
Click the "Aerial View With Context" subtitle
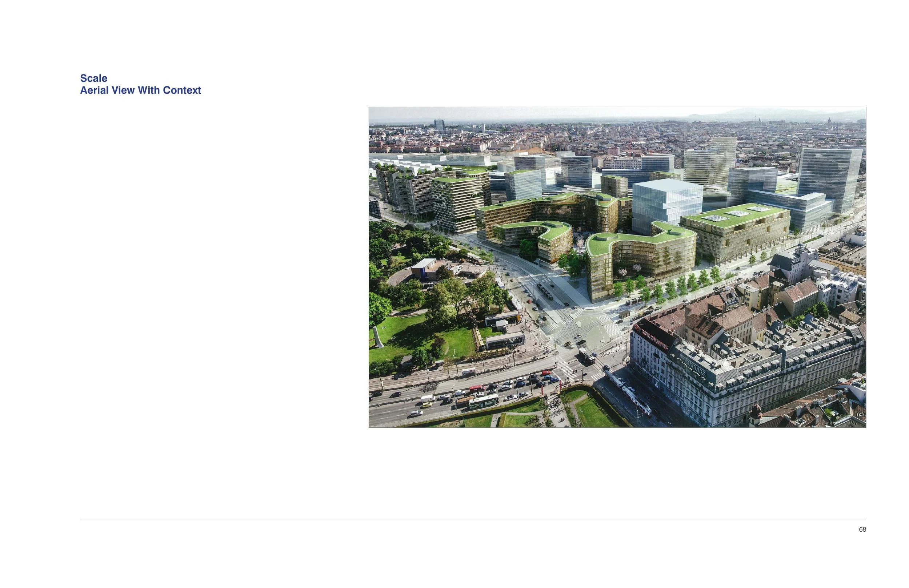click(x=140, y=90)
